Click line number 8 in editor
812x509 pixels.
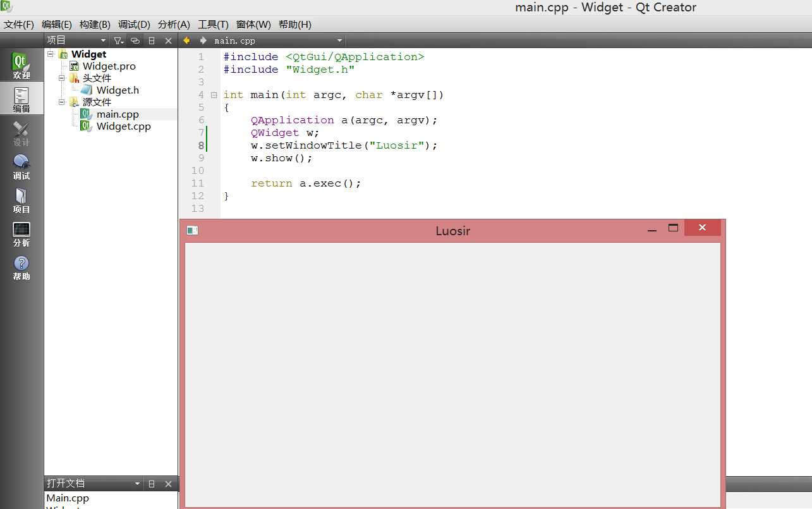click(201, 145)
